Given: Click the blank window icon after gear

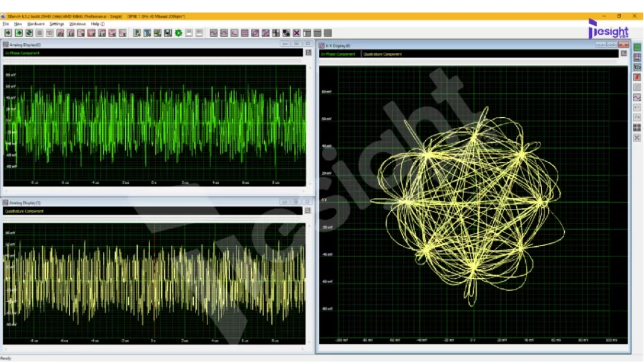Looking at the screenshot, I should 189,33.
